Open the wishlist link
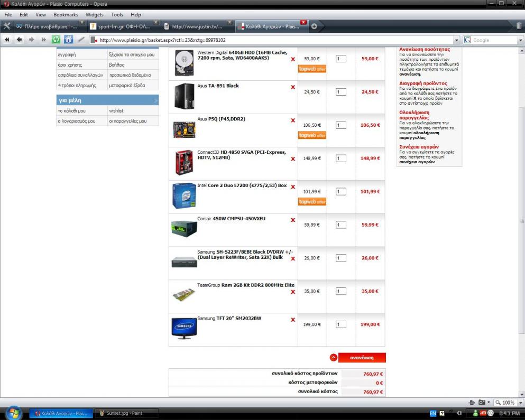Viewport: 525px width, 420px height. click(x=116, y=111)
